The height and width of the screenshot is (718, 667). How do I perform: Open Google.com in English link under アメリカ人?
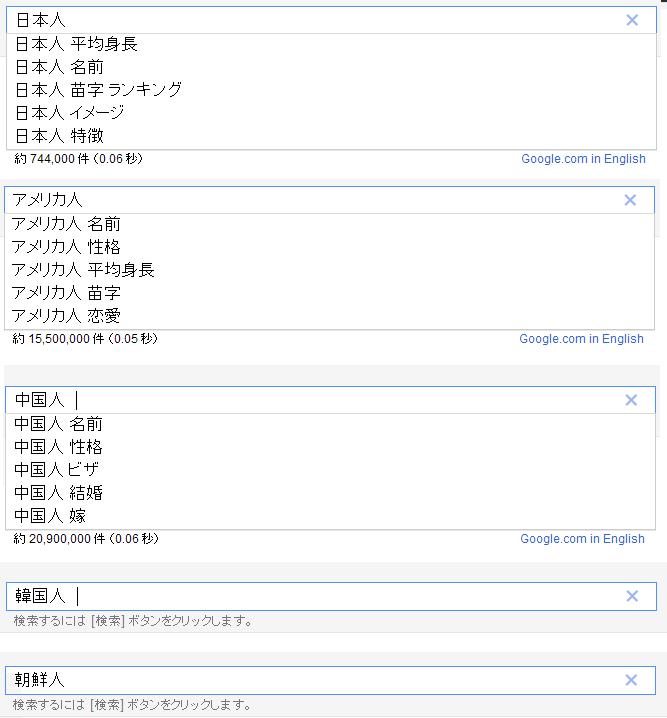[x=581, y=339]
